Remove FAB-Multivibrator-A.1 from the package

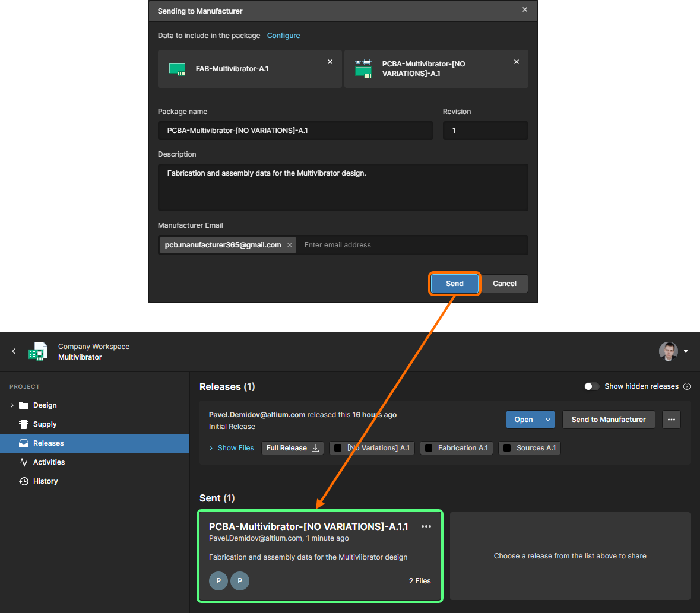tap(330, 62)
